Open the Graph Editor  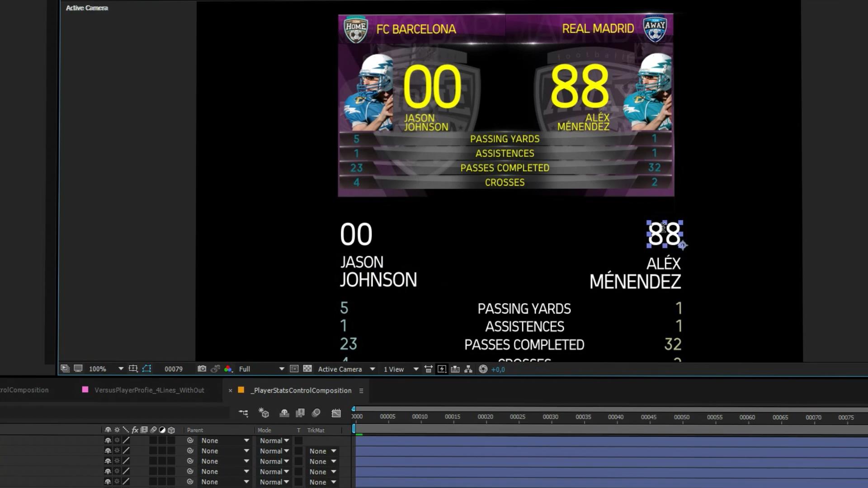(336, 413)
